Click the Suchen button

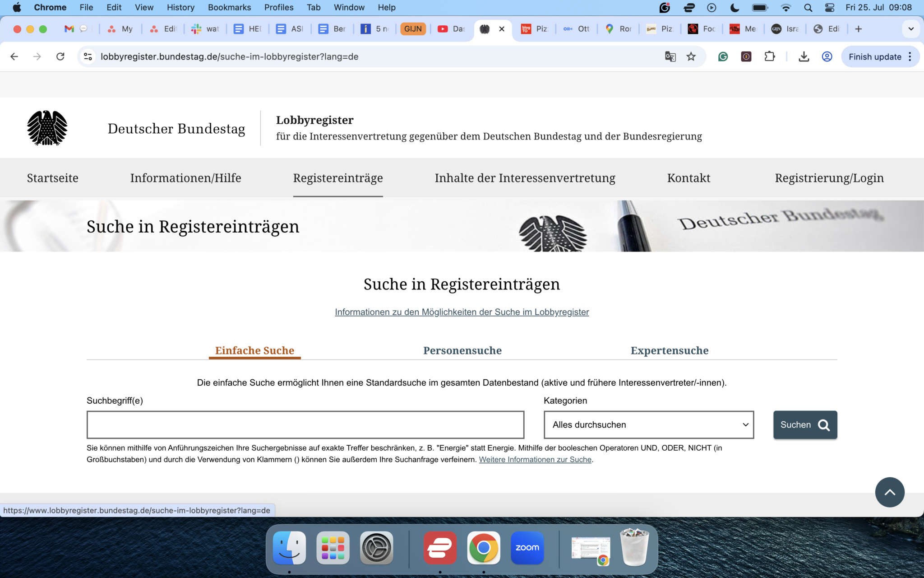805,424
